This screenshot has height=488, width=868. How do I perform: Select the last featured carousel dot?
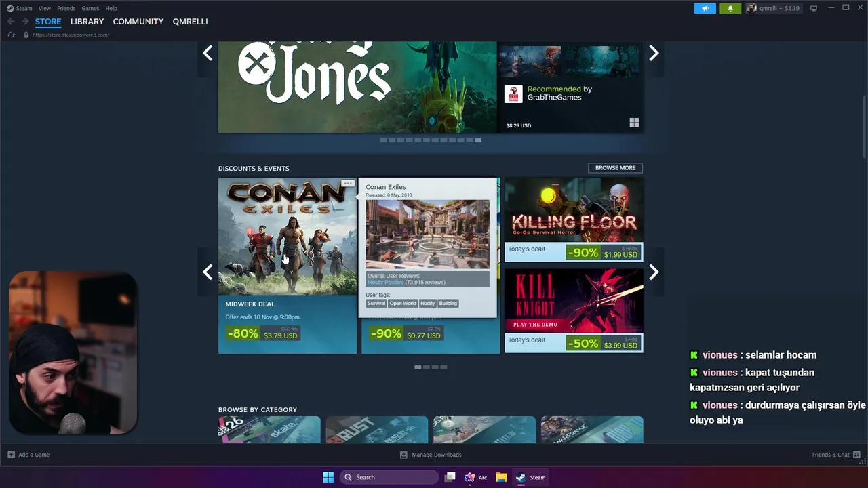(478, 140)
